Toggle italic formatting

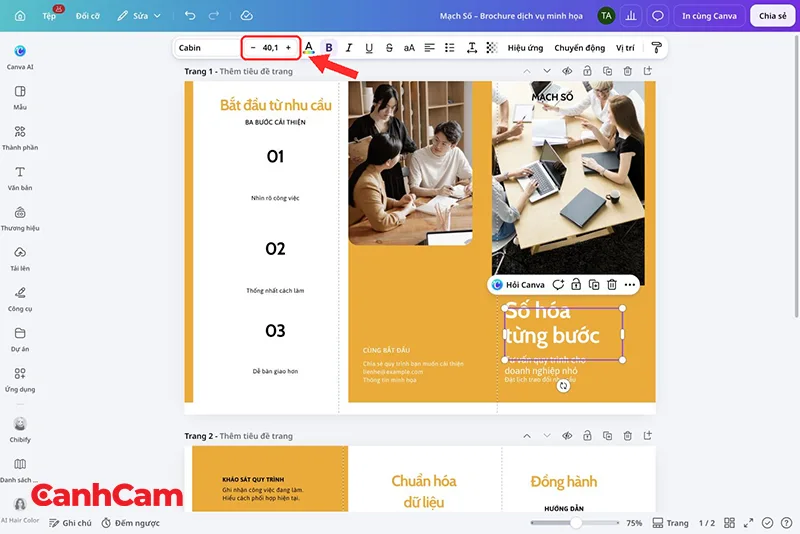click(x=349, y=48)
